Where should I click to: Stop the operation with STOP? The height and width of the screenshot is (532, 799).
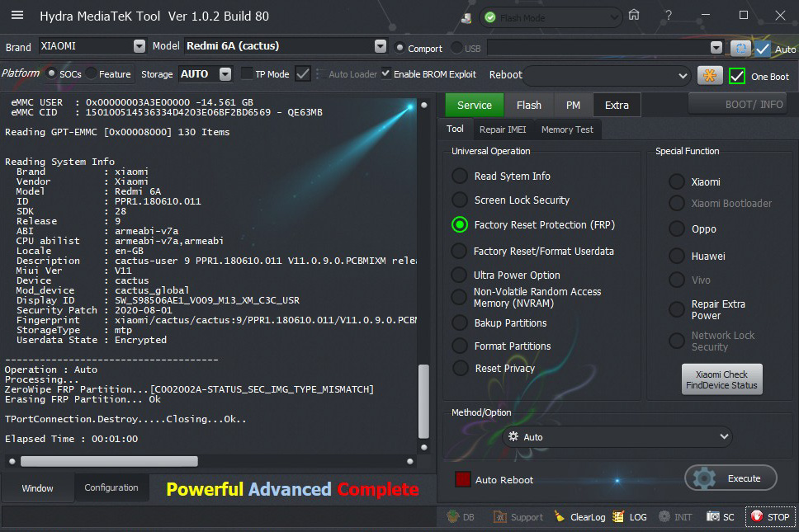pyautogui.click(x=770, y=516)
